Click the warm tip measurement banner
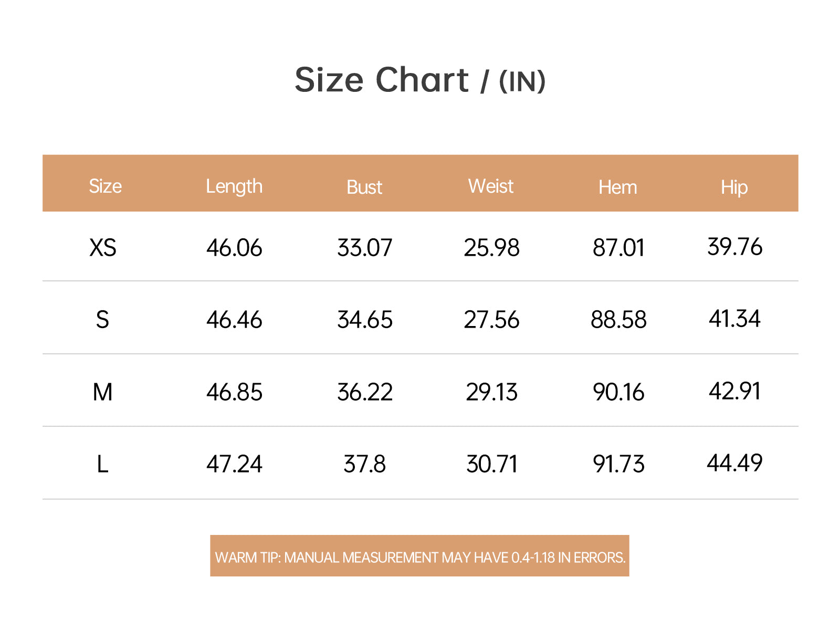Image resolution: width=840 pixels, height=630 pixels. (419, 556)
